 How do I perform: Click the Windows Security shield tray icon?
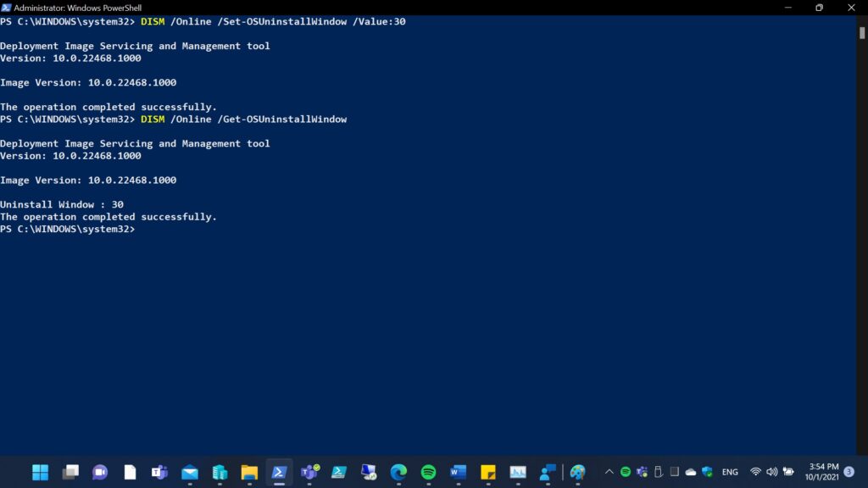tap(707, 472)
